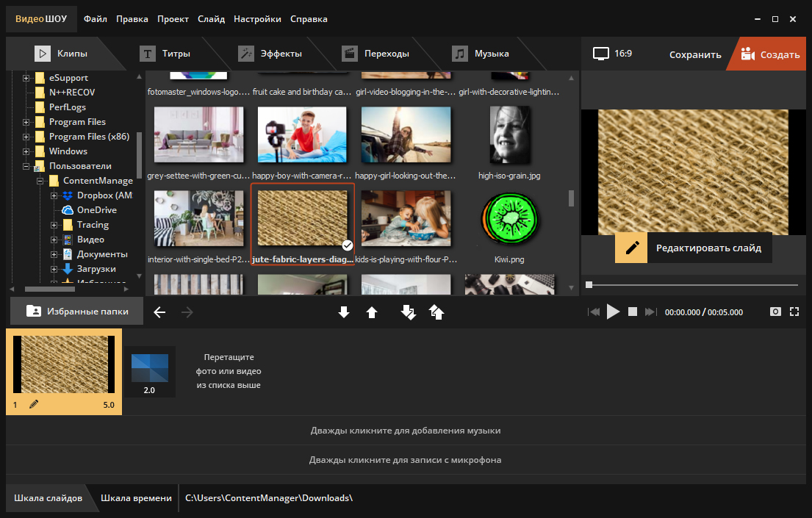Take a snapshot with the camera icon
This screenshot has width=812, height=518.
[775, 312]
